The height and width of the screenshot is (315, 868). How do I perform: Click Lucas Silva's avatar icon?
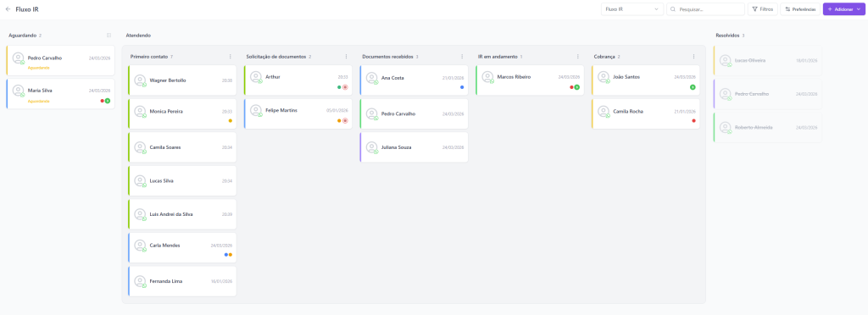pyautogui.click(x=140, y=180)
